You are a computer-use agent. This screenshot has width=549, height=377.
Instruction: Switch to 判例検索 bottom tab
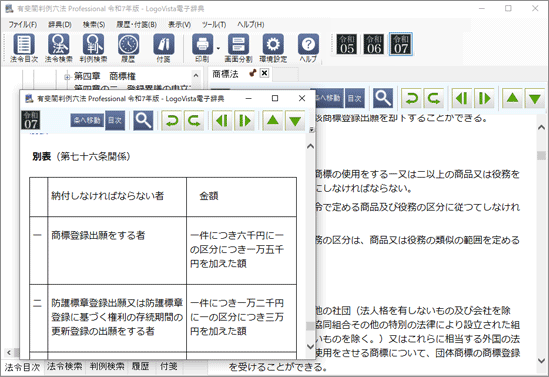[107, 366]
